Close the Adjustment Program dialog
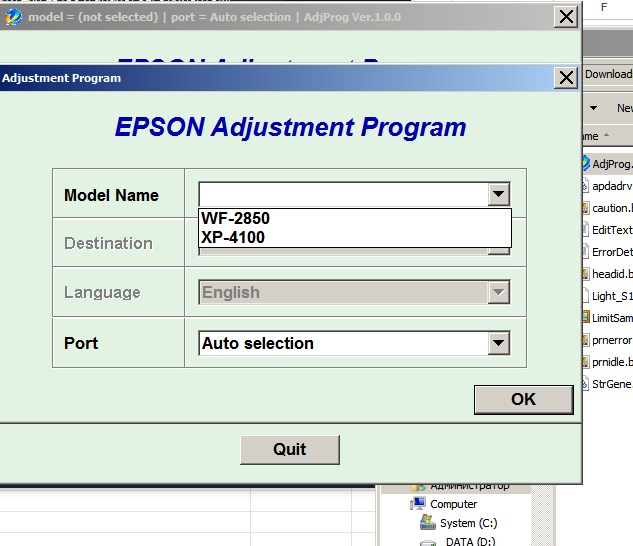This screenshot has width=633, height=546. pos(566,78)
